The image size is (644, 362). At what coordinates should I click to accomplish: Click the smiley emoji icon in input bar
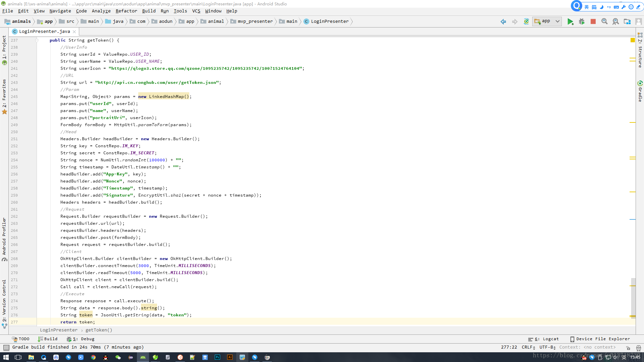click(631, 7)
